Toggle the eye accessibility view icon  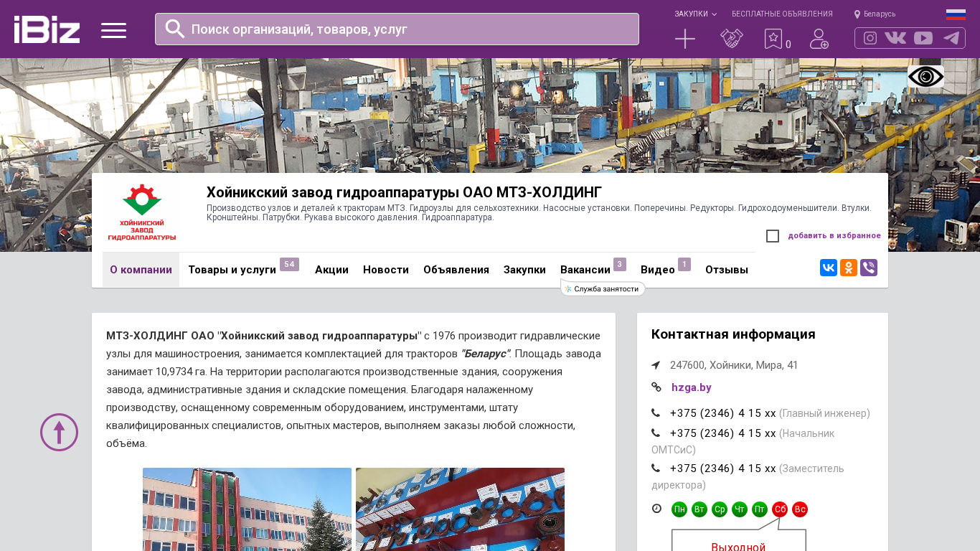(x=925, y=77)
